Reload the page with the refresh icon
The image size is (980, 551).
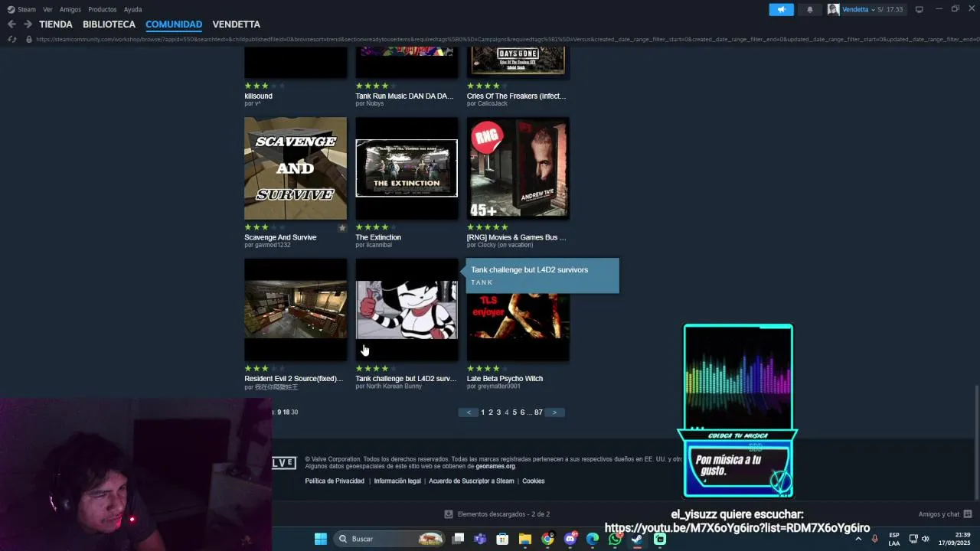click(11, 39)
